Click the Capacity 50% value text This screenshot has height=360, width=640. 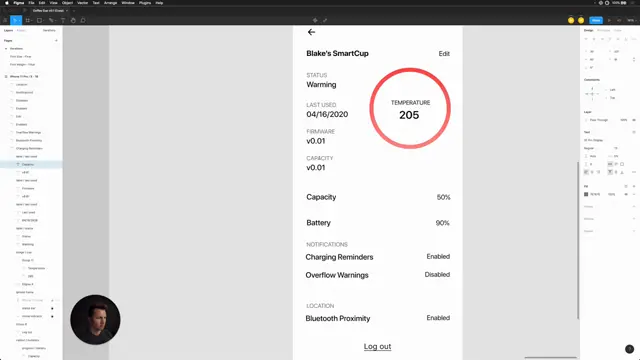click(443, 198)
